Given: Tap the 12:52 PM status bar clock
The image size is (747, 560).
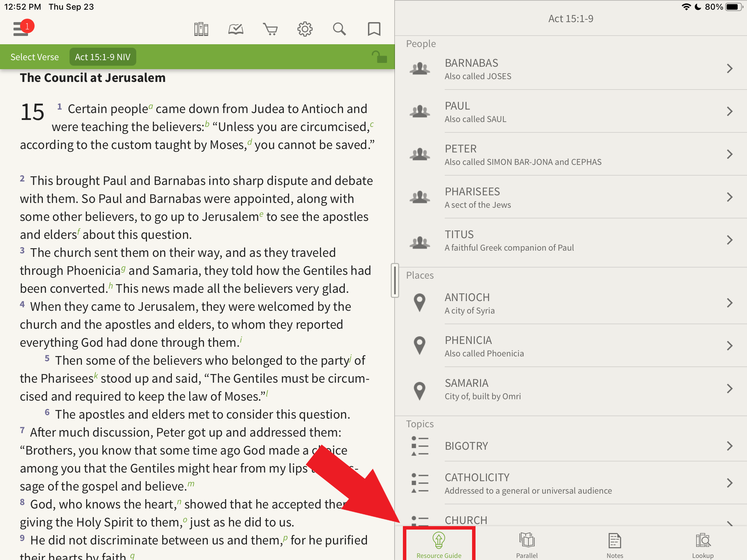Looking at the screenshot, I should pos(22,7).
